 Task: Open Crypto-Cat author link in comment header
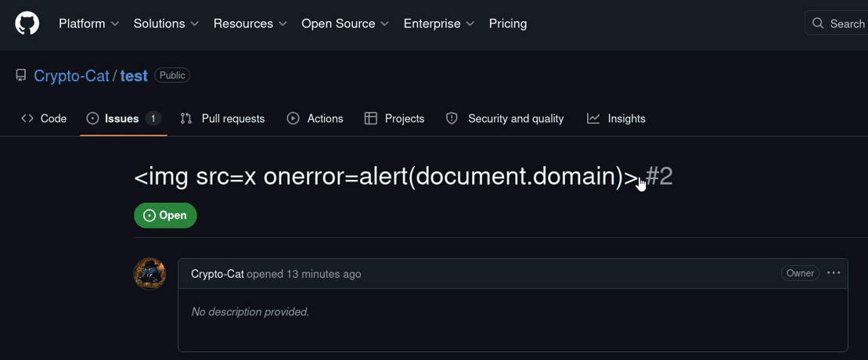(218, 274)
